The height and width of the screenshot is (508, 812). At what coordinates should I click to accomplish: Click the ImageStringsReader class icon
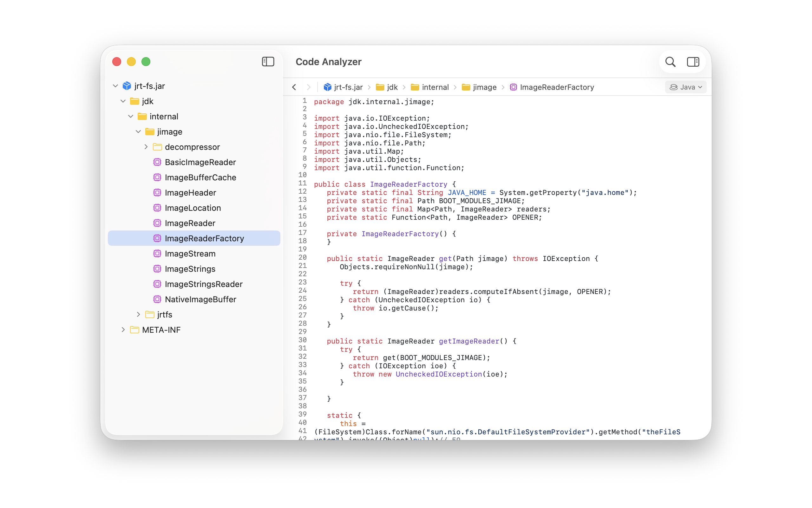coord(157,284)
